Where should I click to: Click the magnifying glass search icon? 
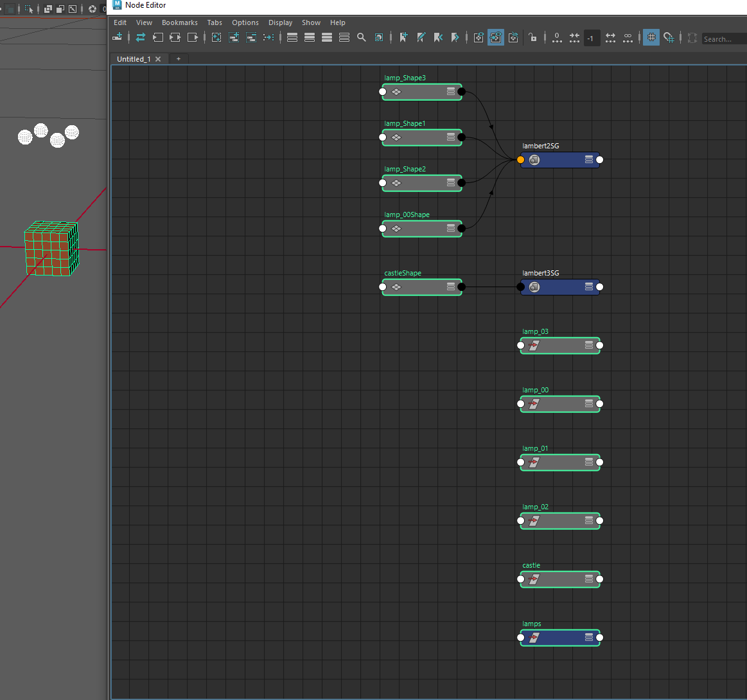point(362,38)
